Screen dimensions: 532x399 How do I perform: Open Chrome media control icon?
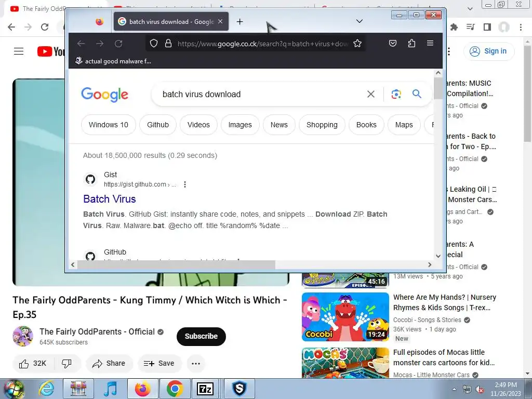(471, 27)
